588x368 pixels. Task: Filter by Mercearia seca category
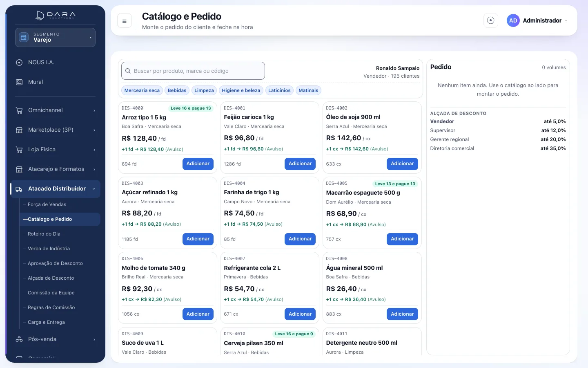[x=142, y=90]
